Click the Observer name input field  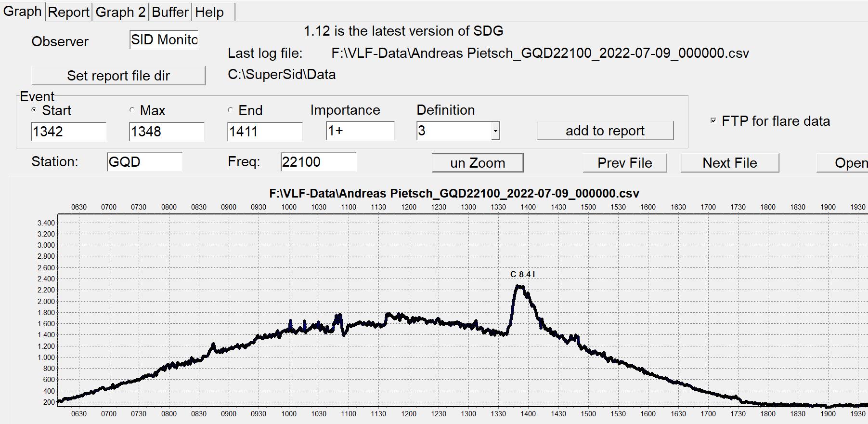164,40
